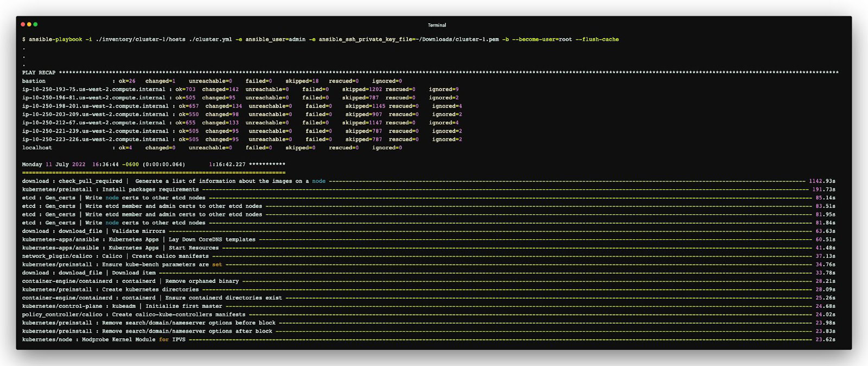The image size is (868, 366).
Task: Click skipped=18 in the bastion row
Action: click(302, 81)
